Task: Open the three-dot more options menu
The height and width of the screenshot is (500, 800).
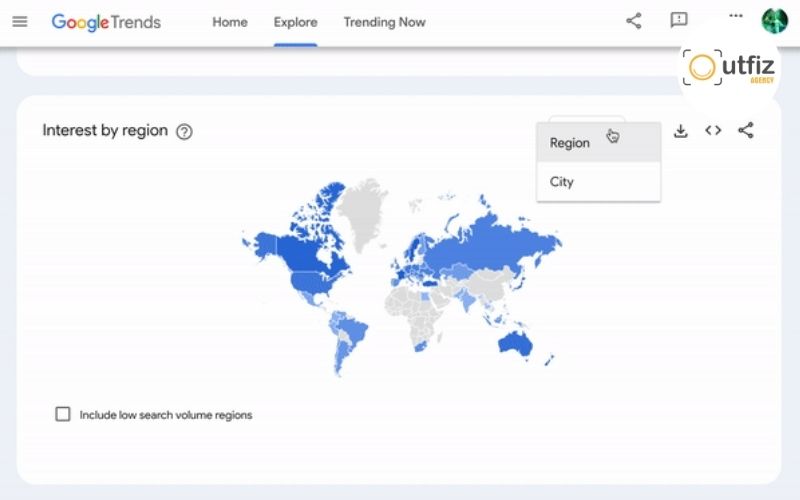Action: coord(736,16)
